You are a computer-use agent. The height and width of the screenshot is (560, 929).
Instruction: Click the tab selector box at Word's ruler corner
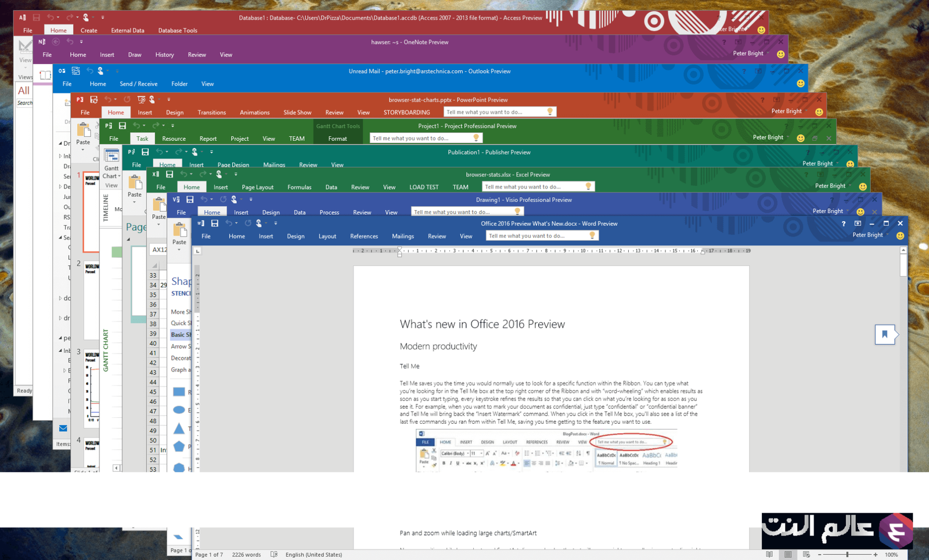(x=197, y=251)
